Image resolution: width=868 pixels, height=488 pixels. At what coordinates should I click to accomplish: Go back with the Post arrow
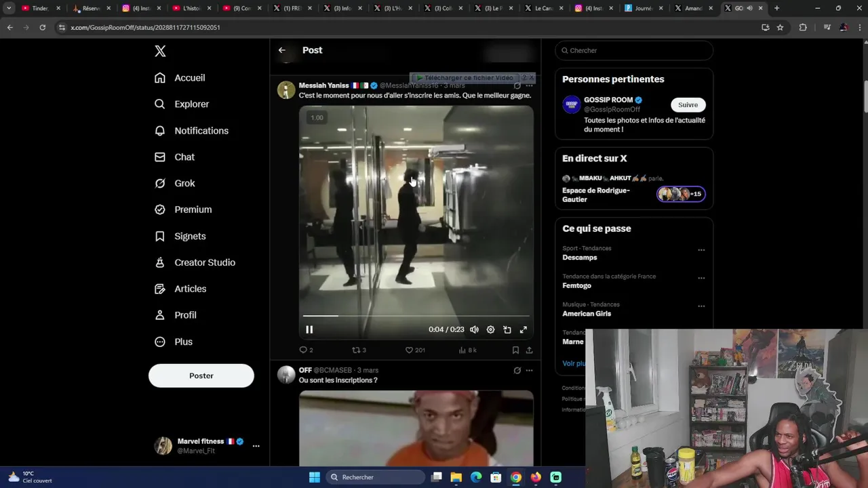pos(282,50)
